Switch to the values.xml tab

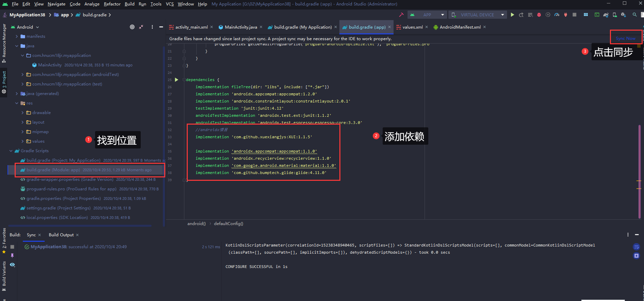click(x=413, y=27)
